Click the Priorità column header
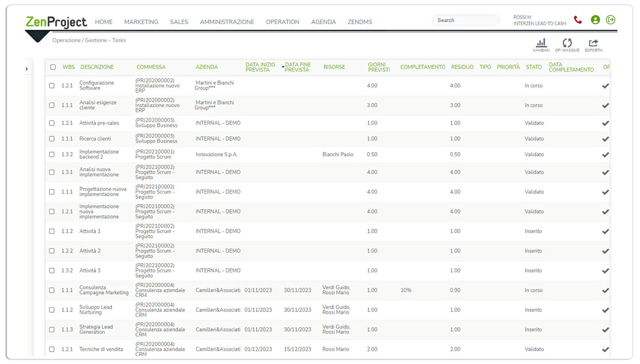 [508, 67]
